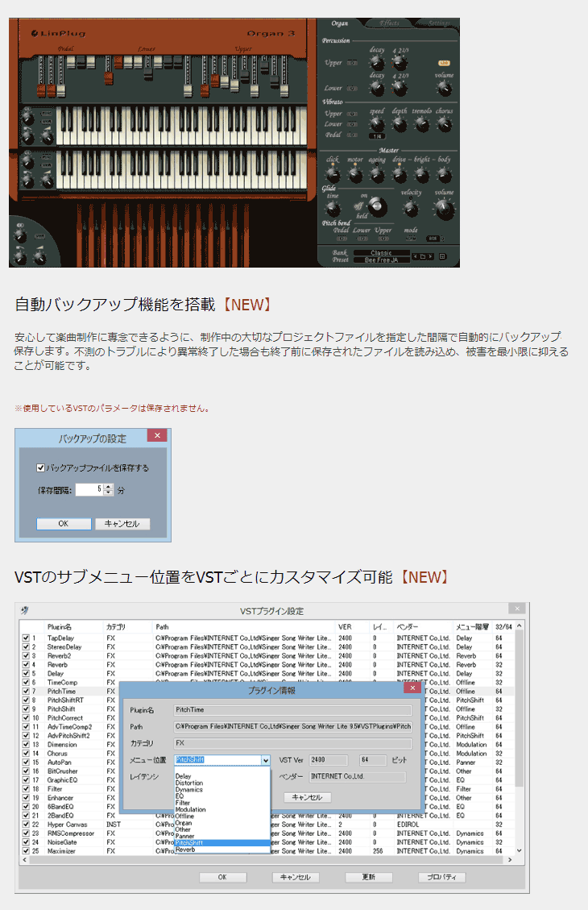This screenshot has height=910, width=588.
Task: Click the Master click knob
Action: [333, 173]
